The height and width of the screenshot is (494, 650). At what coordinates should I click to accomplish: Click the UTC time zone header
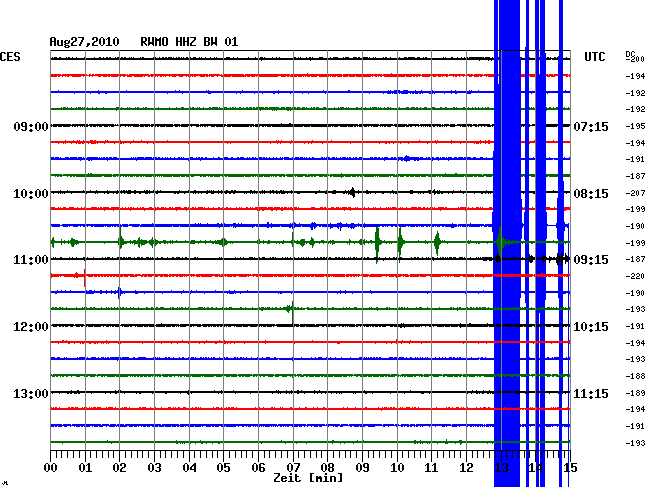(x=594, y=57)
